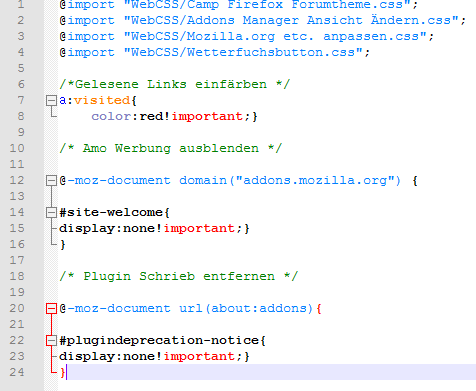The image size is (476, 391).
Task: Click the "Amo Werbung ausblenden" comment
Action: point(171,148)
